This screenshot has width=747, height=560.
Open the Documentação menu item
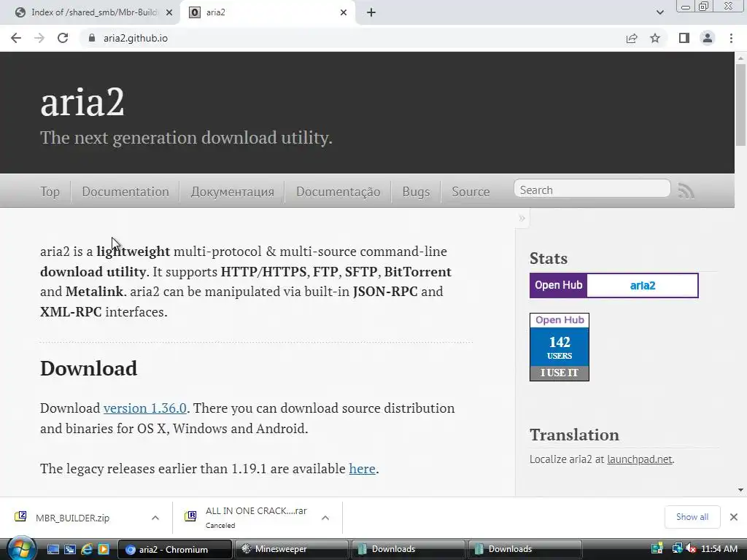[x=338, y=192]
